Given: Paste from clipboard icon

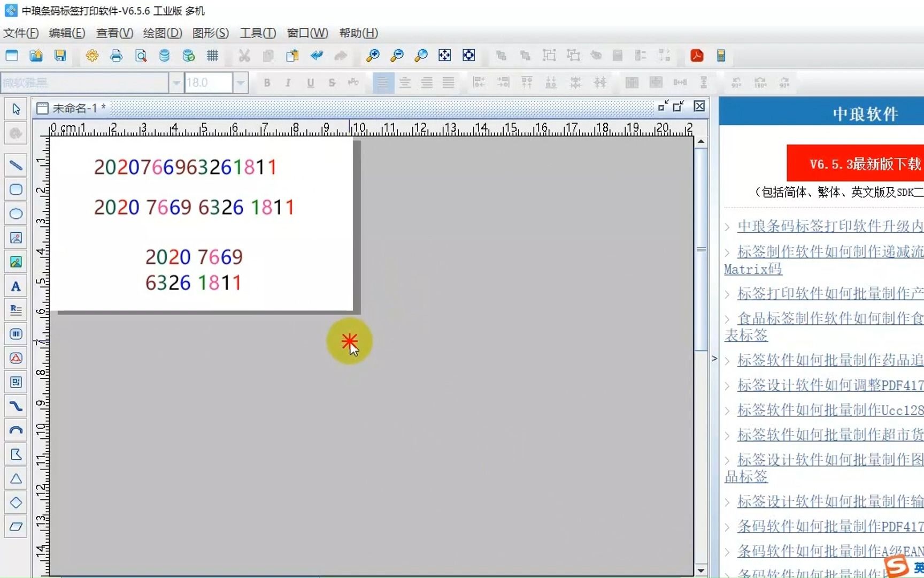Looking at the screenshot, I should point(292,56).
